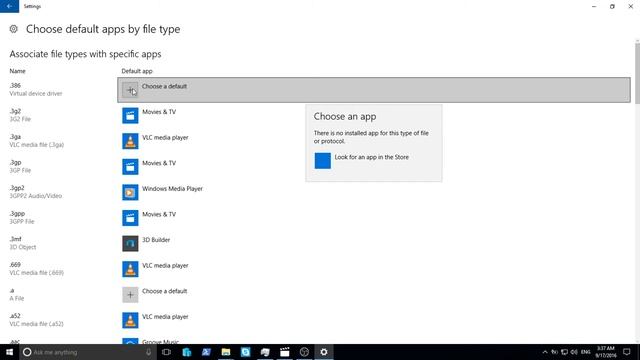
Task: Click the VLC media file (.669) description
Action: tap(37, 273)
